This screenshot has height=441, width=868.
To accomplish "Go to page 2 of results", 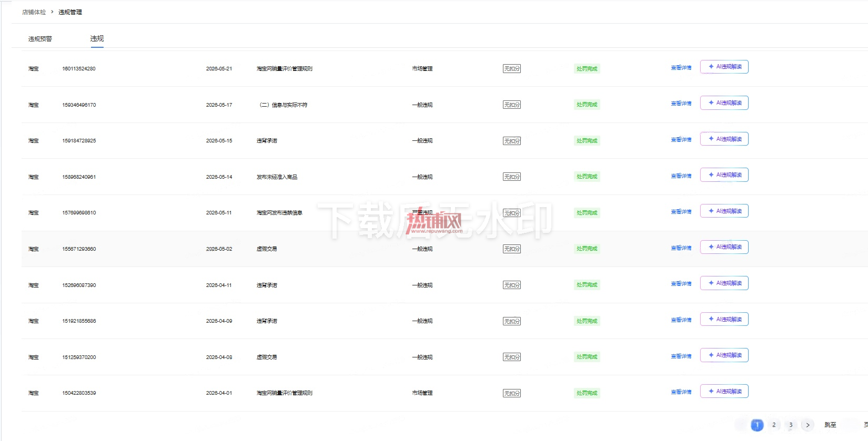I will coord(774,425).
